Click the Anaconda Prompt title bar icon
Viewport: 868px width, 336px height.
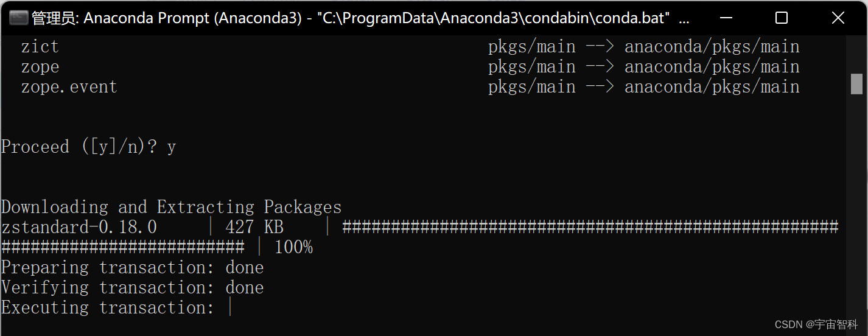[x=19, y=18]
